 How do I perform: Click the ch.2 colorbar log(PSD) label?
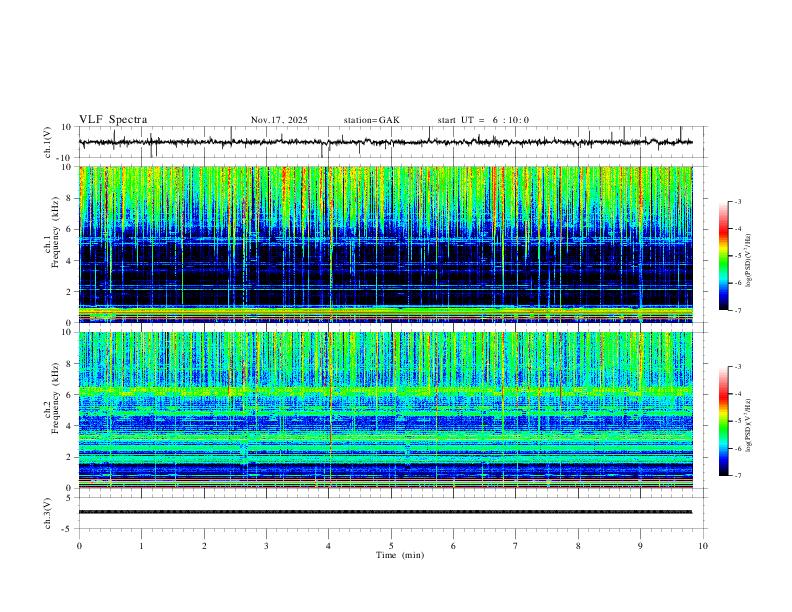748,426
